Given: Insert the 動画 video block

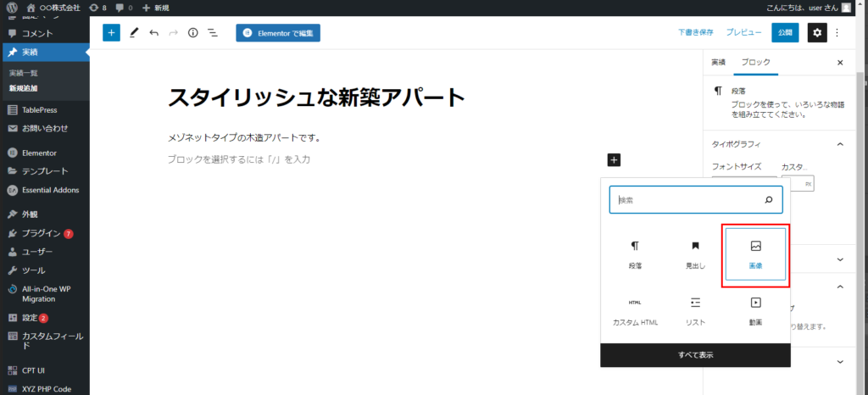Looking at the screenshot, I should (755, 310).
